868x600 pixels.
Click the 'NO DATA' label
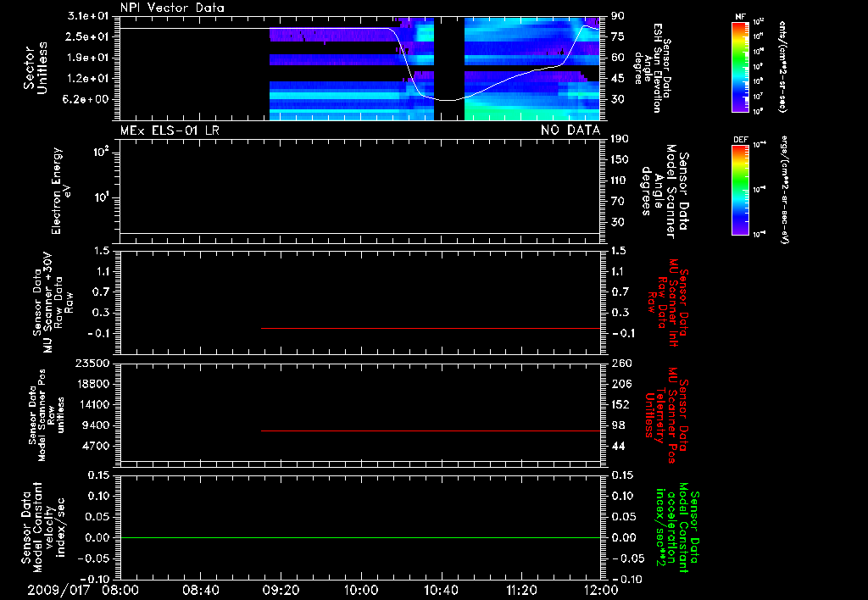(x=570, y=131)
